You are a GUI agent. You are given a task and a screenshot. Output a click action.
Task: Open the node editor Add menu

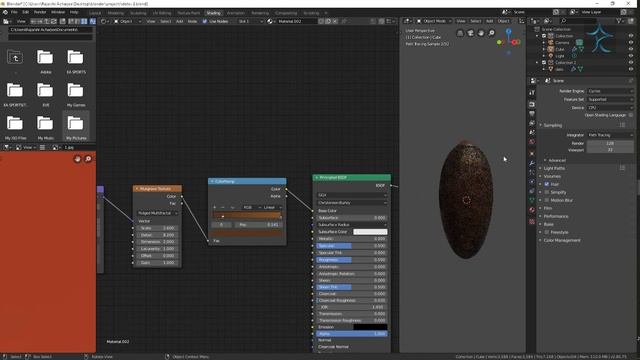179,21
